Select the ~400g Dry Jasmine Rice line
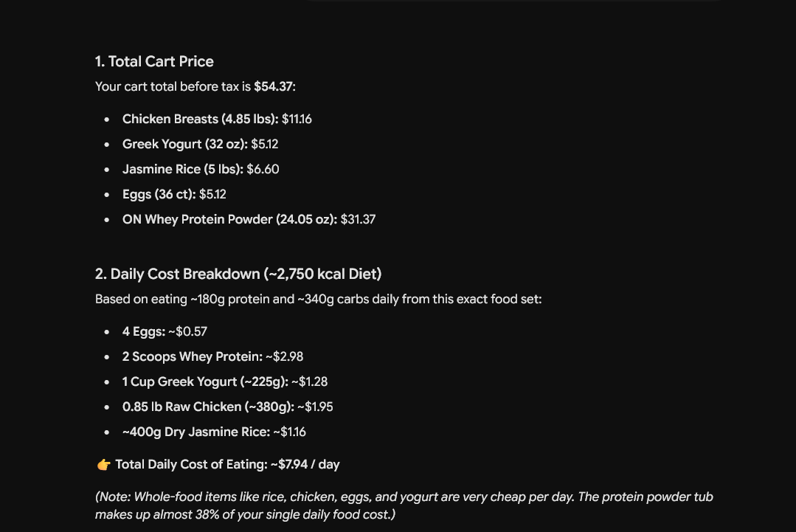Screen dimensions: 796x532 [214, 432]
